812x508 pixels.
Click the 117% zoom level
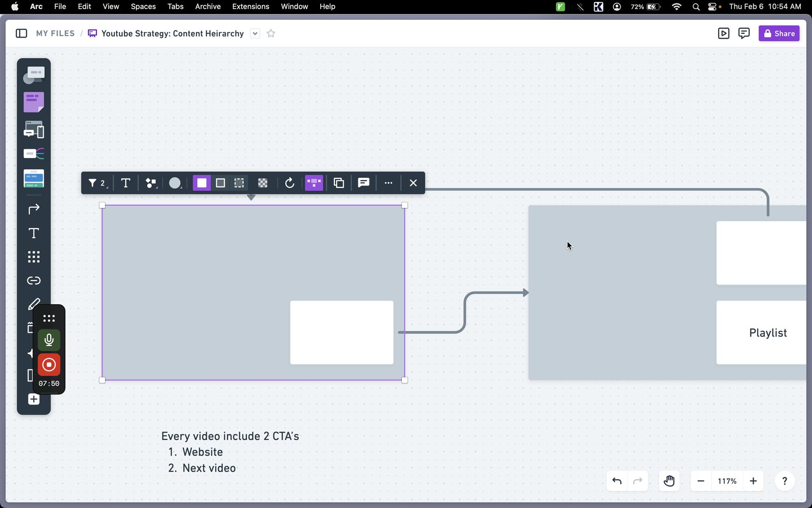(x=727, y=481)
